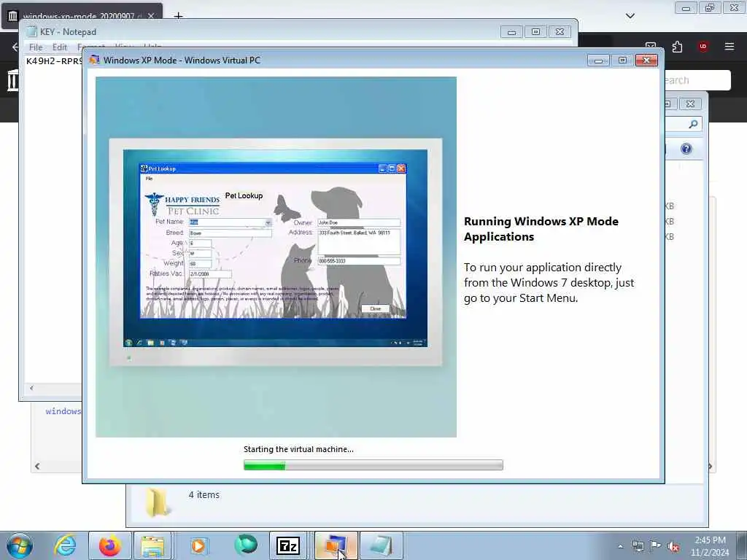Open the File menu in Notepad
The height and width of the screenshot is (560, 747).
tap(36, 47)
